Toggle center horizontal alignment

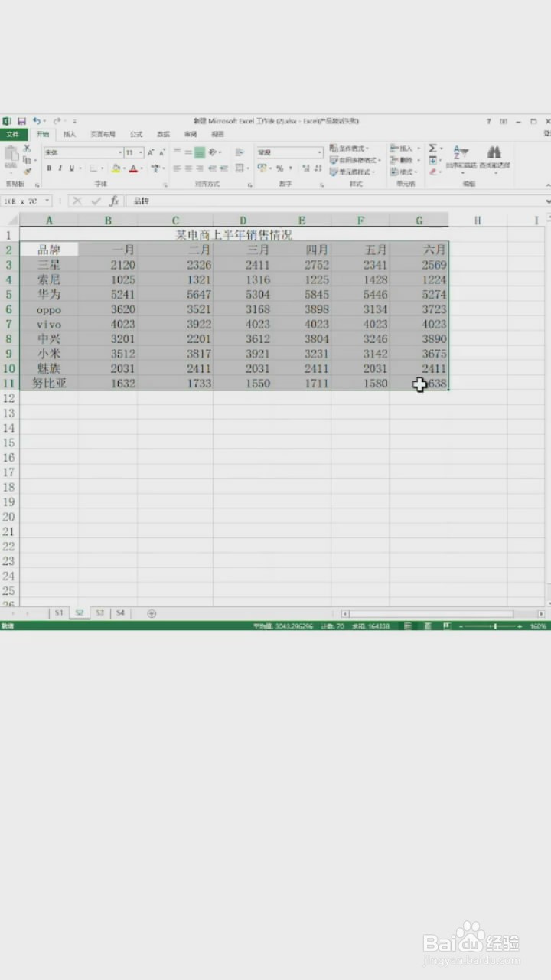tap(188, 168)
